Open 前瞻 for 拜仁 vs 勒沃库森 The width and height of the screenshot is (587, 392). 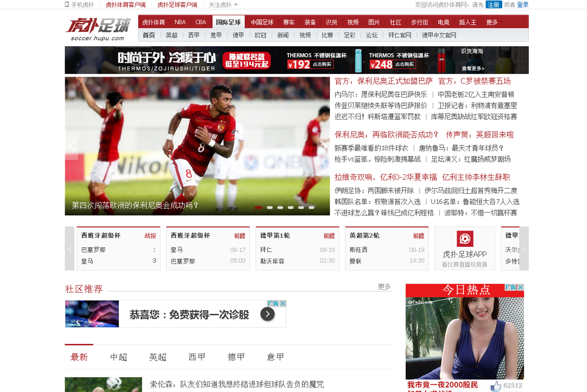pos(329,236)
